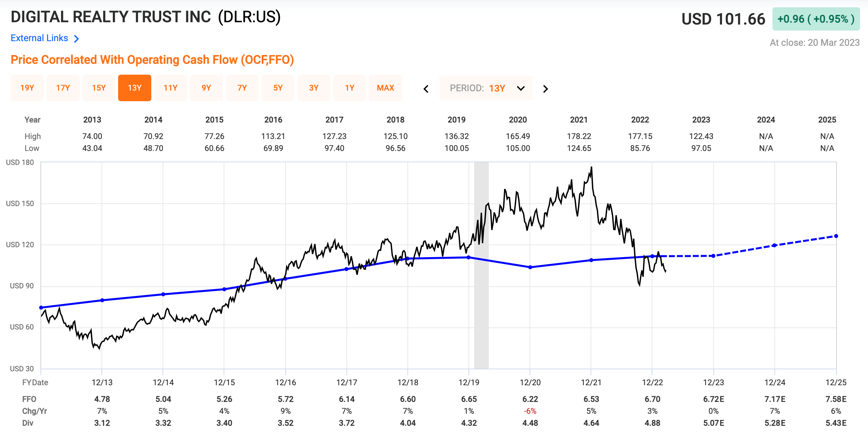
Task: Select the 5Y period option
Action: point(278,88)
